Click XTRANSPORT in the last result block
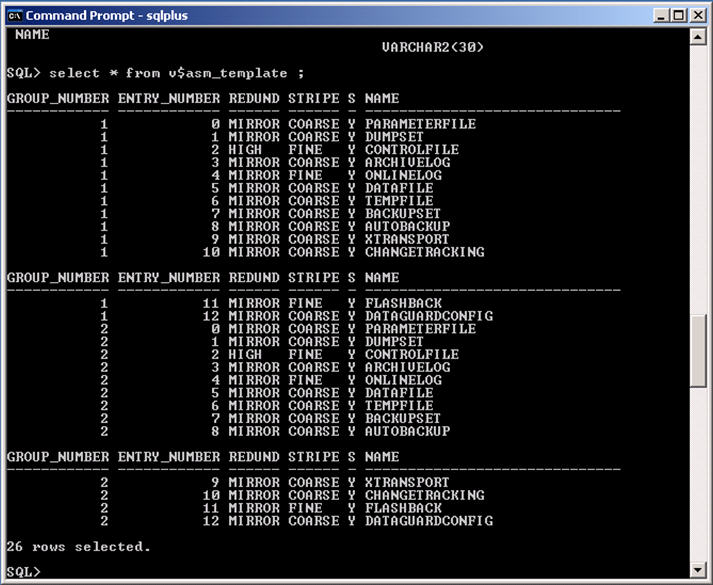 (x=407, y=482)
